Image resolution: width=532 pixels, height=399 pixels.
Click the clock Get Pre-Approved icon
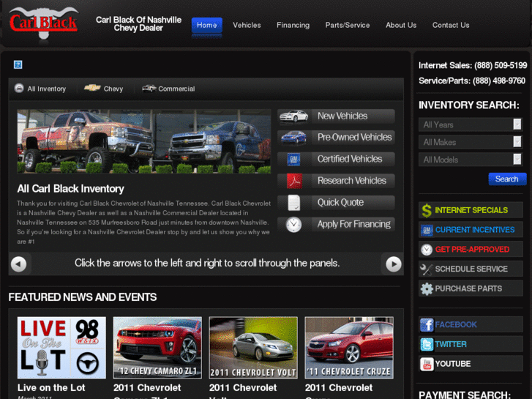point(427,250)
